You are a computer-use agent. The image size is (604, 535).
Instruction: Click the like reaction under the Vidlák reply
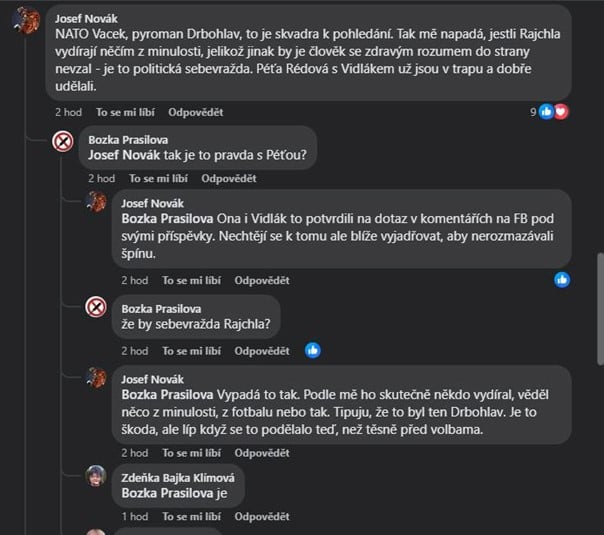[x=562, y=280]
